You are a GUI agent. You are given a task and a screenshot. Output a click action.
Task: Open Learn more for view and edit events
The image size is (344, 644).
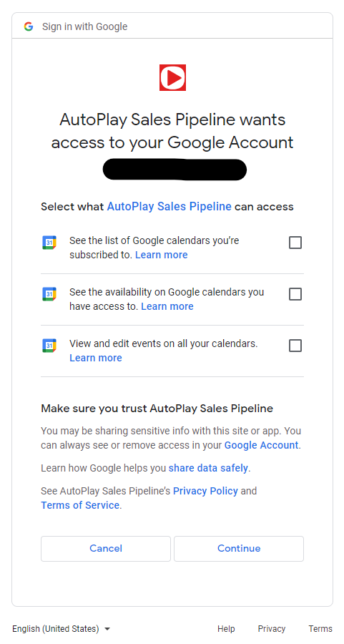click(96, 358)
